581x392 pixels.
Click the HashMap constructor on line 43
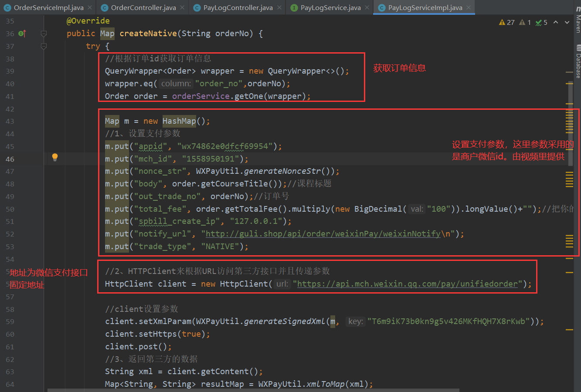[x=179, y=121]
